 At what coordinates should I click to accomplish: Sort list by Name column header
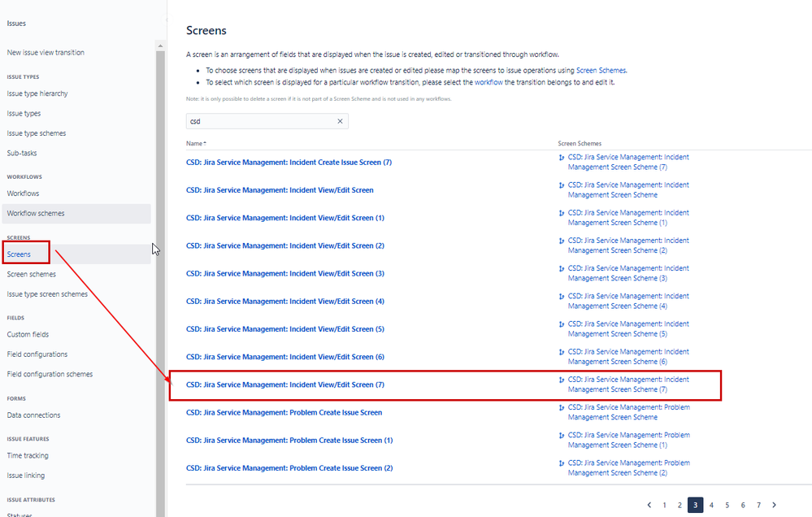click(196, 144)
